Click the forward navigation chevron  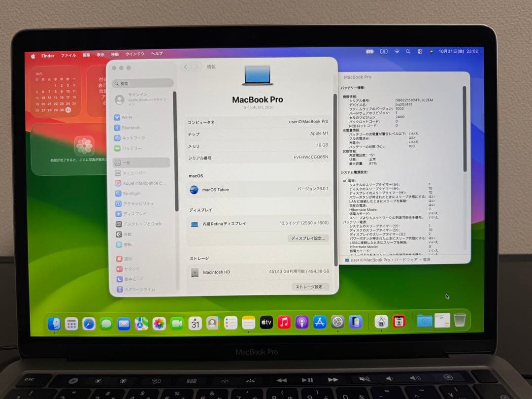coord(196,66)
